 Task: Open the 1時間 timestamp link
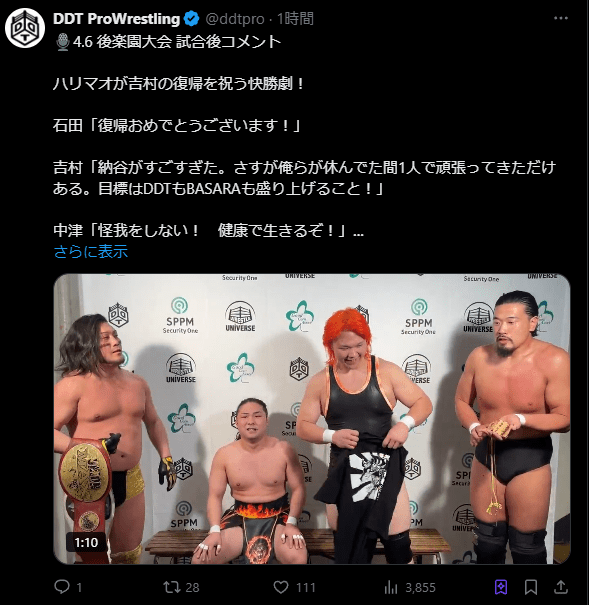point(295,19)
